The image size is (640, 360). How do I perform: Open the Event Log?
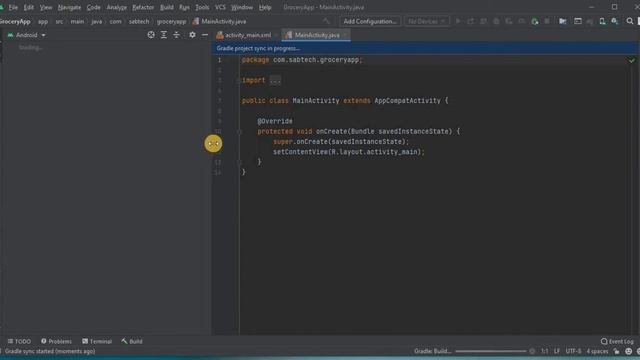click(617, 341)
